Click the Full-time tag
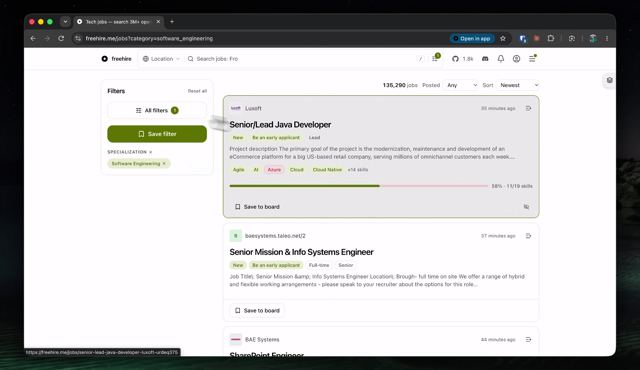 [x=319, y=265]
